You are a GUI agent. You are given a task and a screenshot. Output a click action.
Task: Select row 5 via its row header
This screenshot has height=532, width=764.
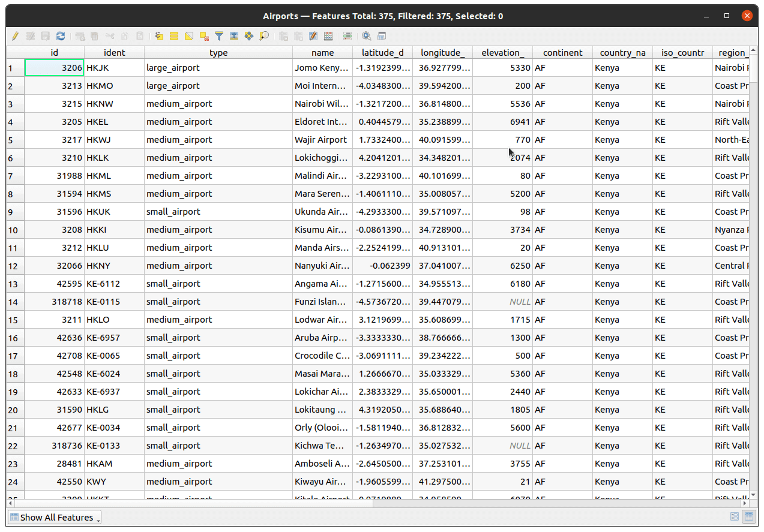coord(15,140)
